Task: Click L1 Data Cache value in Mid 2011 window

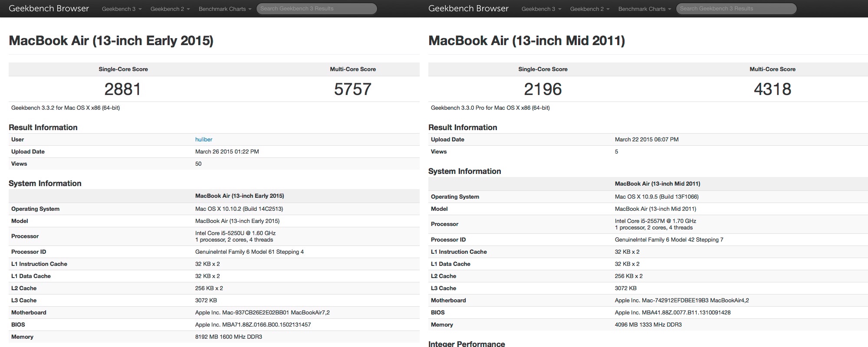Action: pos(627,264)
